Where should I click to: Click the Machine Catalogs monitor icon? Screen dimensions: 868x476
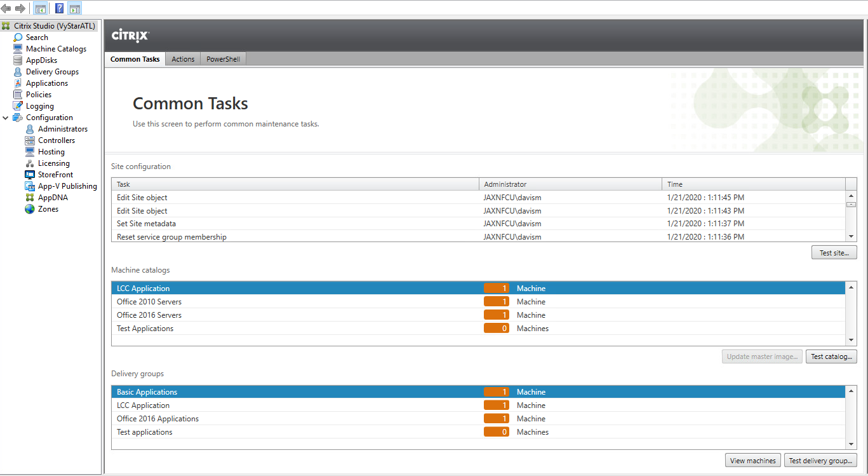[x=18, y=49]
